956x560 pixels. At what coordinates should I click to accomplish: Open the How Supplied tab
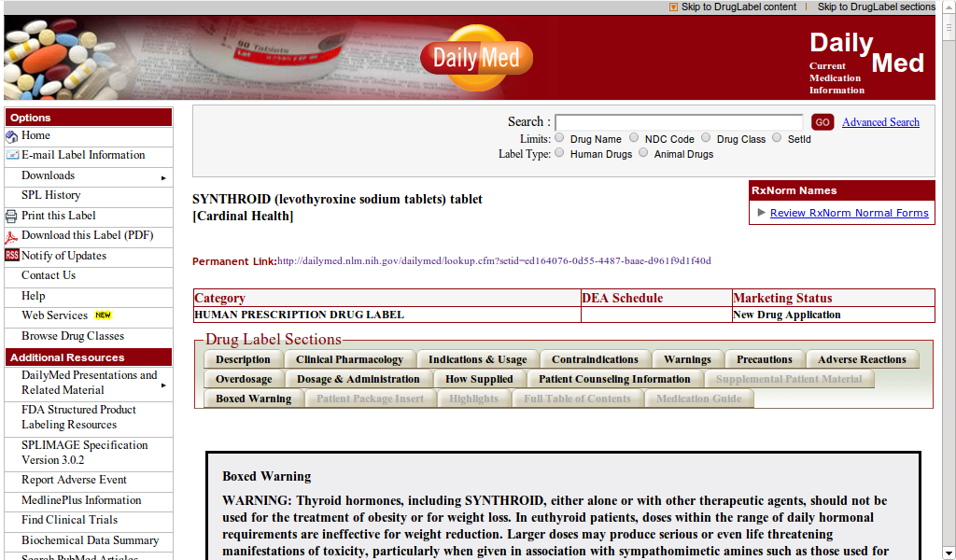point(479,379)
